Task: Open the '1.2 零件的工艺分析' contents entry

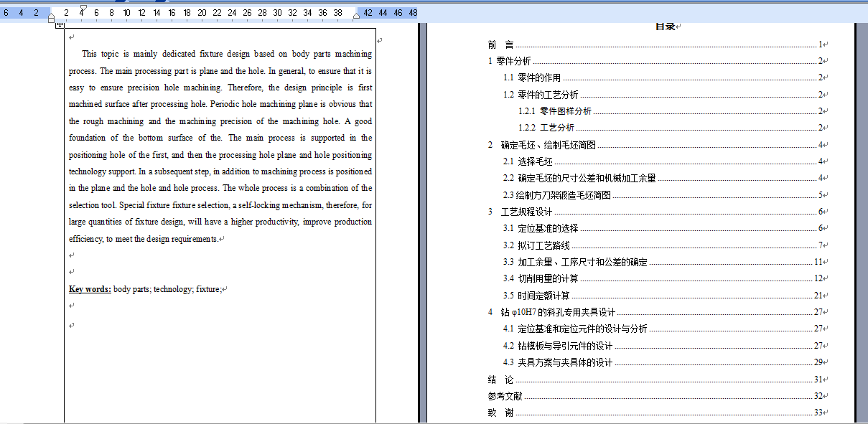Action: pyautogui.click(x=663, y=95)
